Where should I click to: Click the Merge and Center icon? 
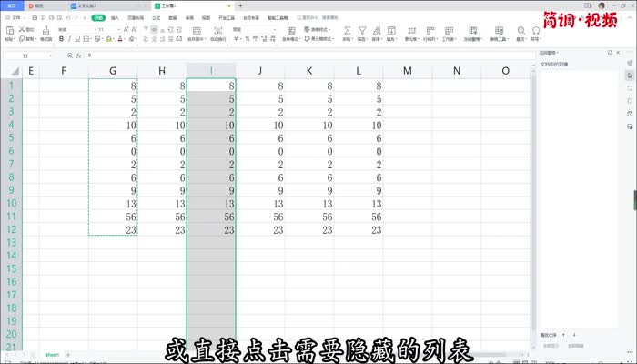195,30
